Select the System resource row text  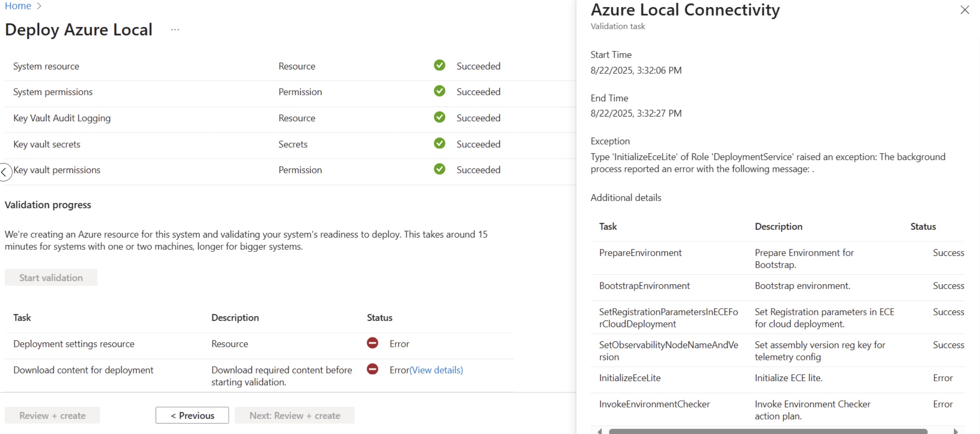46,66
